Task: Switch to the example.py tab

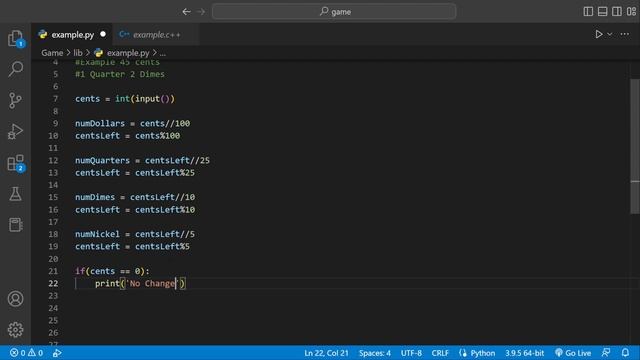Action: tap(72, 35)
